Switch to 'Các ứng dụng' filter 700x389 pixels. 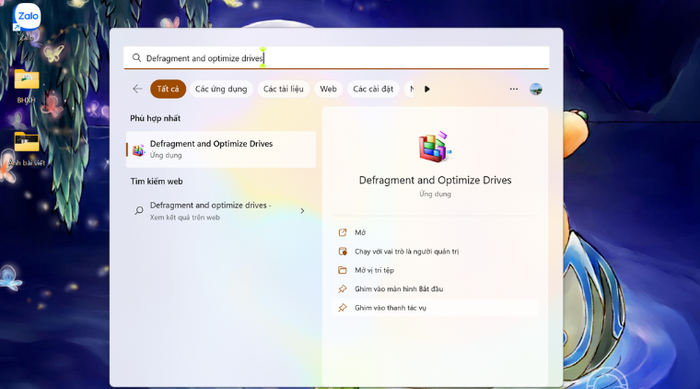point(221,89)
